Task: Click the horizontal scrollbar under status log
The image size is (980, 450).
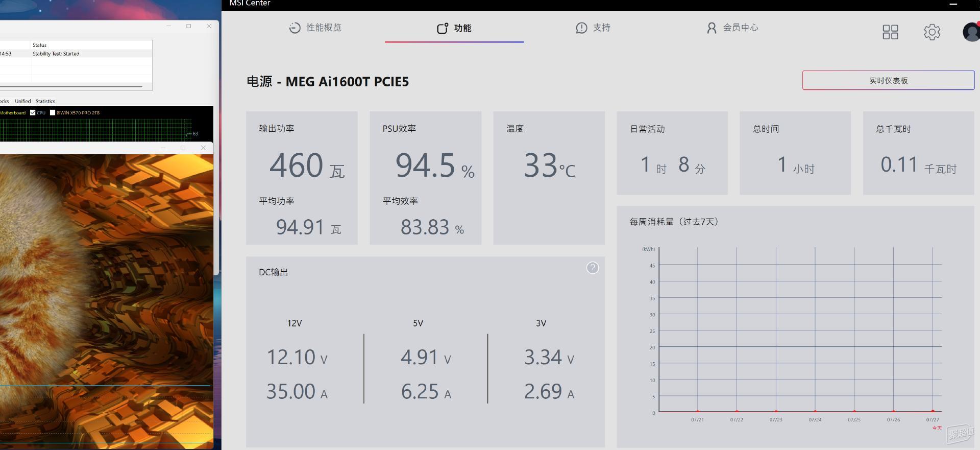Action: point(71,86)
